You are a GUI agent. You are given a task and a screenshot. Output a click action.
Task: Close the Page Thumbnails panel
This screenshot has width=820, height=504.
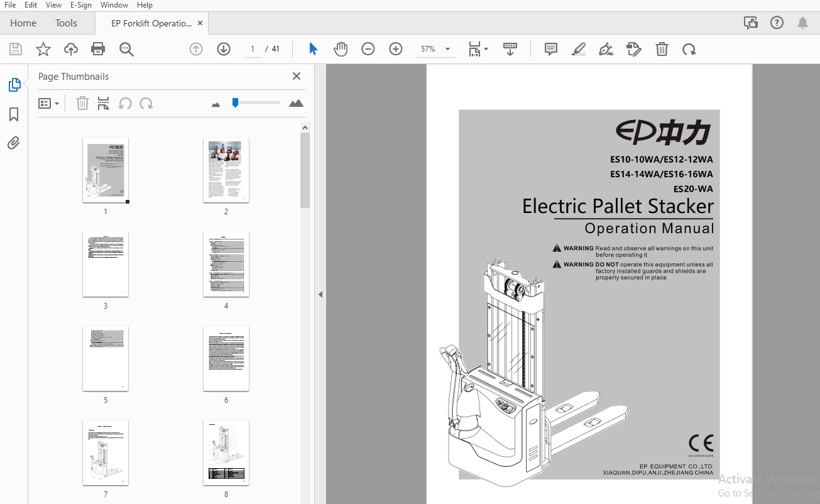(297, 76)
